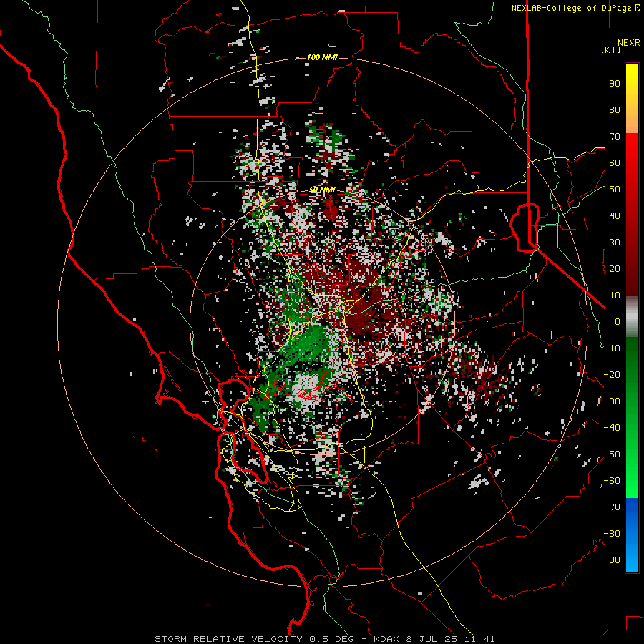Click the STORM RELATIVE VELOCITY caption text
The height and width of the screenshot is (644, 644).
pos(228,639)
